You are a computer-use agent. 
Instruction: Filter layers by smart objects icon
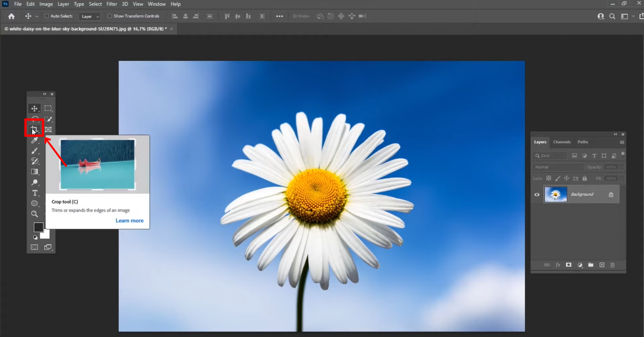point(613,156)
